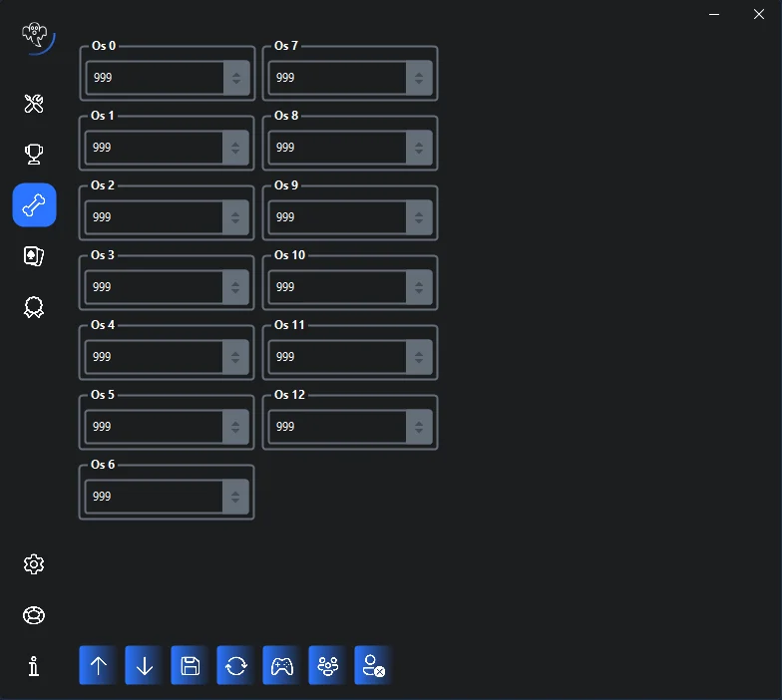Click into the Os 6 value field

pyautogui.click(x=154, y=497)
